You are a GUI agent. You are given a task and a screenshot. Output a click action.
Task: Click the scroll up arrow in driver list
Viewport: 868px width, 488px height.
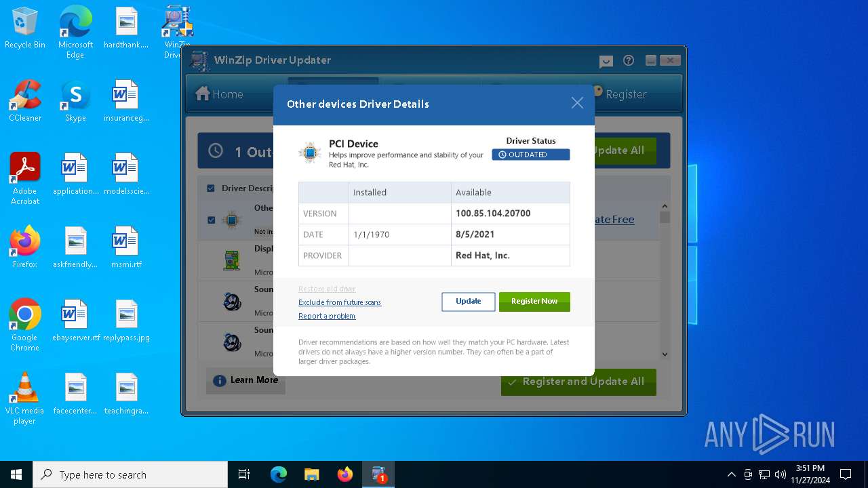tap(665, 206)
